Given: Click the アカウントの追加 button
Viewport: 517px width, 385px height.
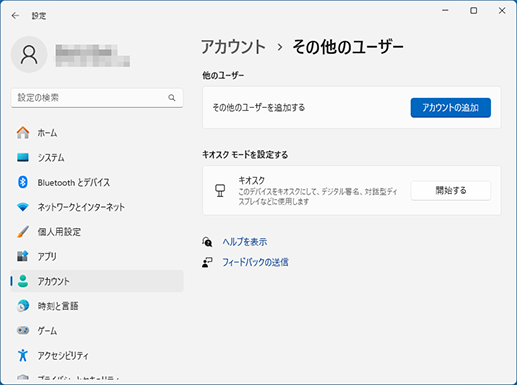Looking at the screenshot, I should click(450, 108).
